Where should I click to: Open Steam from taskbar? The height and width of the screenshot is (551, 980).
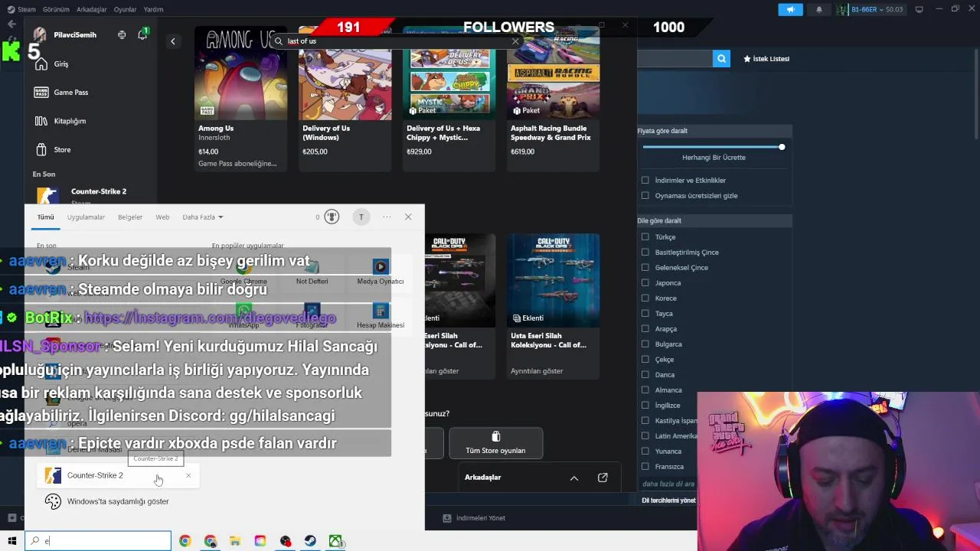tap(310, 541)
